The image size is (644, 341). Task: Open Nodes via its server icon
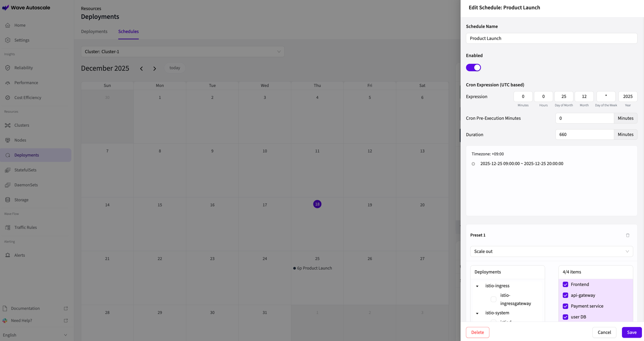[8, 140]
